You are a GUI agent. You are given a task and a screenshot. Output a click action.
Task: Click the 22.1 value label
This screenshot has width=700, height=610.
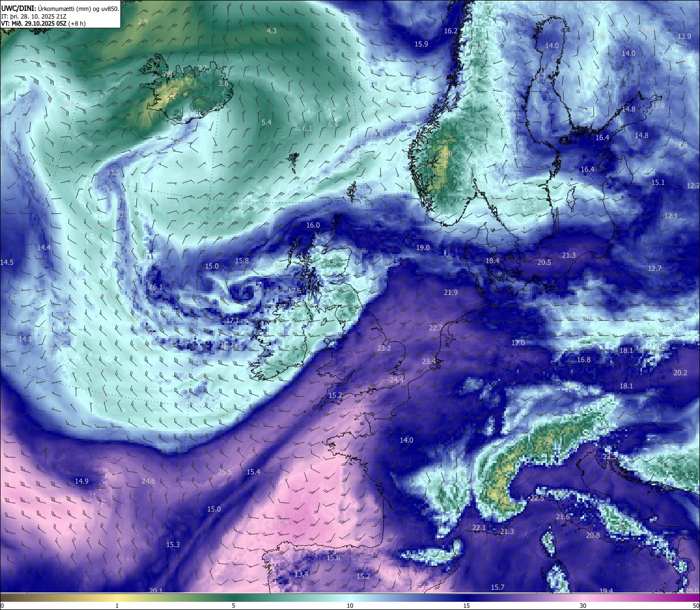pos(479,527)
